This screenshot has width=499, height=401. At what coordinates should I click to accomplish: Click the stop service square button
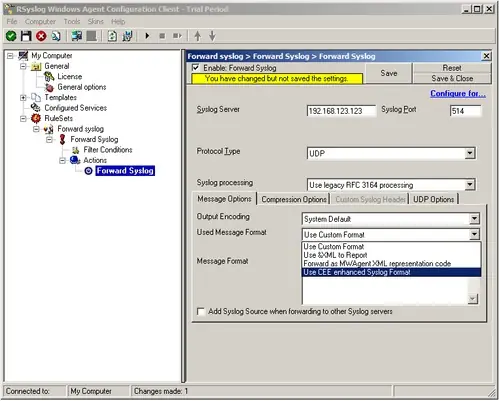(x=162, y=36)
